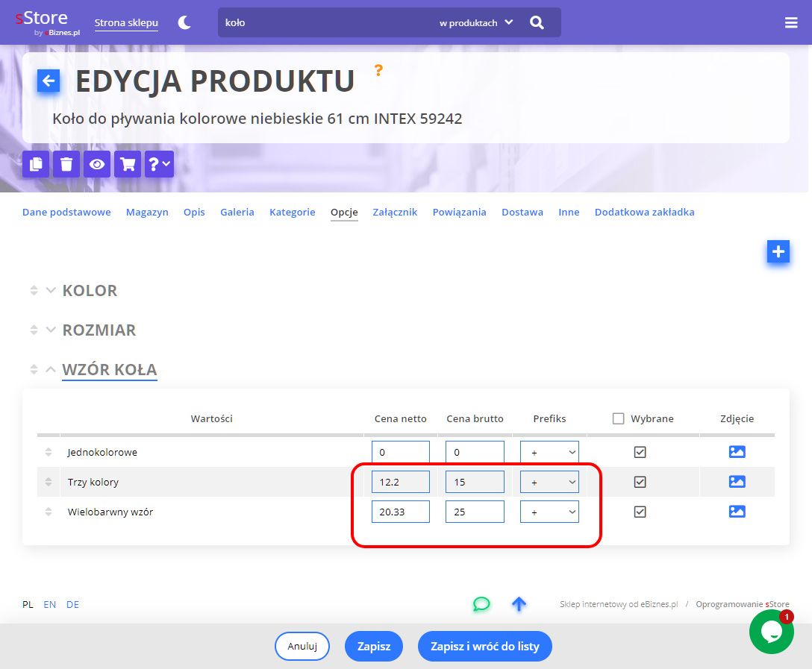Click reorder handle for WZÓR KOŁA group

pyautogui.click(x=34, y=369)
